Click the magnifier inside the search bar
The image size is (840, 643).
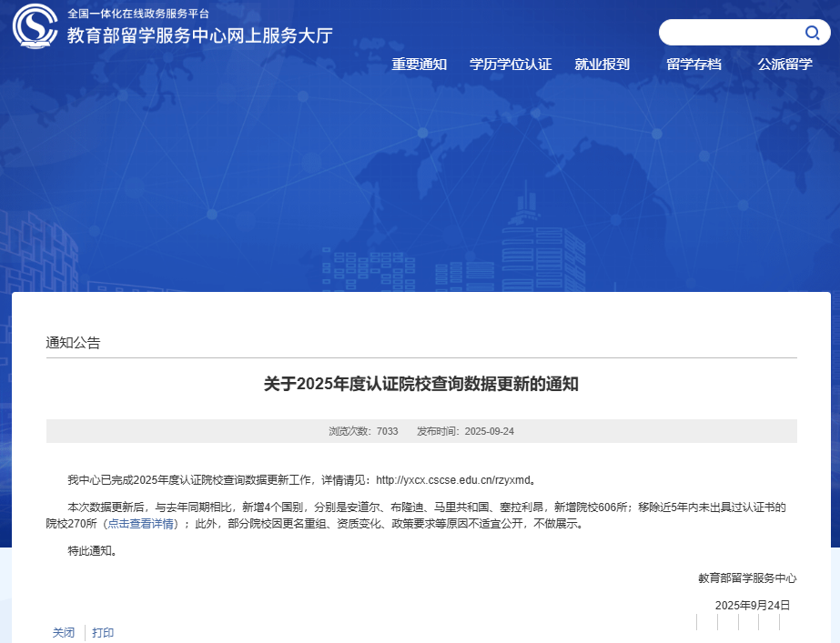(x=812, y=32)
